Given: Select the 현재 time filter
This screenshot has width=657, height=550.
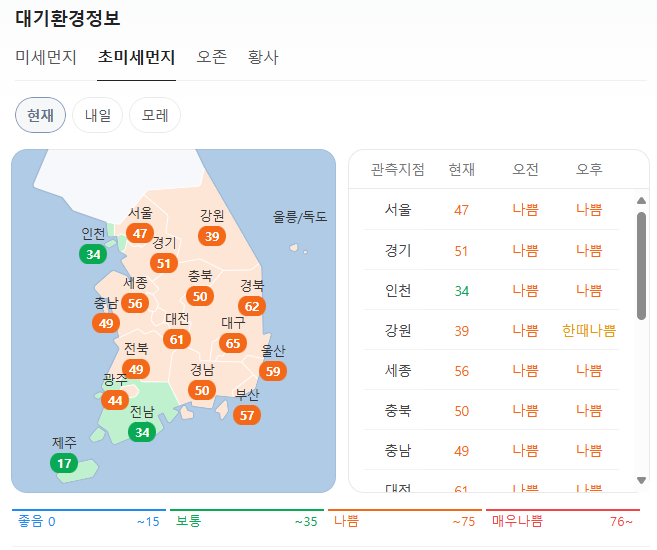Looking at the screenshot, I should [40, 115].
